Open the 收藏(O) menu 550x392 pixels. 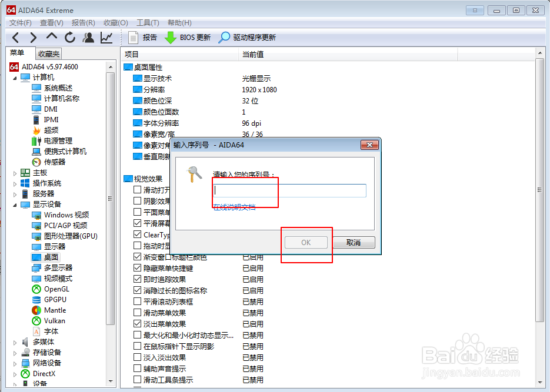116,23
